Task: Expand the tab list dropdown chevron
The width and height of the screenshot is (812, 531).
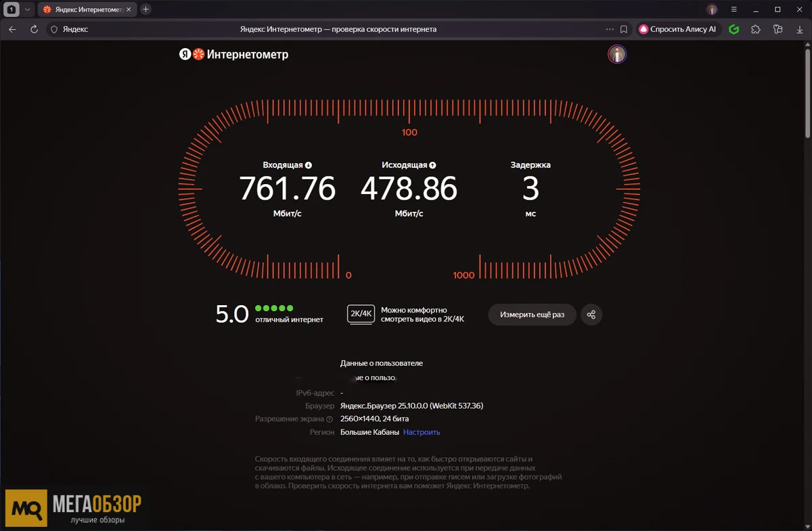Action: pos(28,9)
